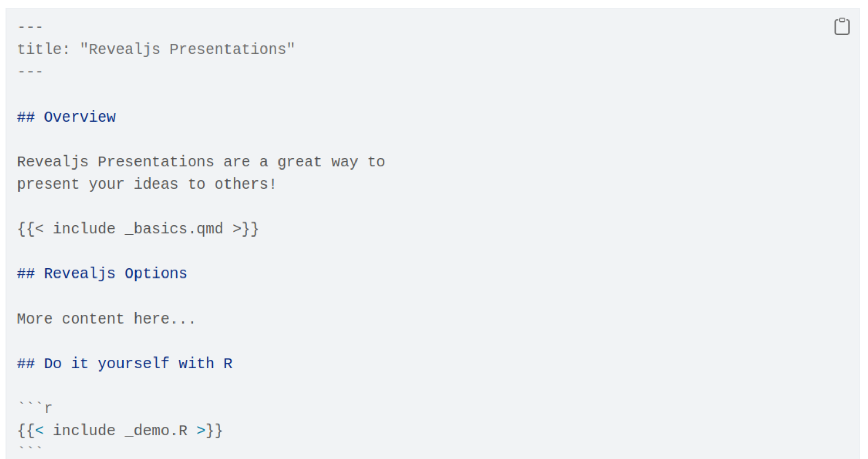The image size is (868, 459).
Task: Click the word "include" before _basics.qmd
Action: click(x=84, y=229)
